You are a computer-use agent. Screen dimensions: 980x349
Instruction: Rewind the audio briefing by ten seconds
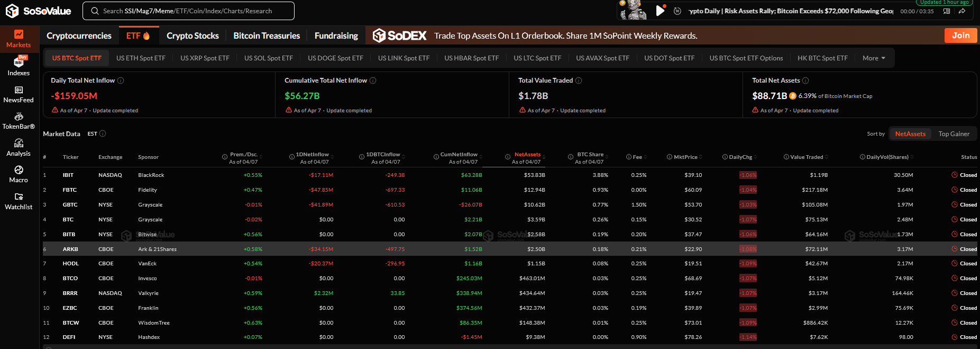pyautogui.click(x=677, y=11)
